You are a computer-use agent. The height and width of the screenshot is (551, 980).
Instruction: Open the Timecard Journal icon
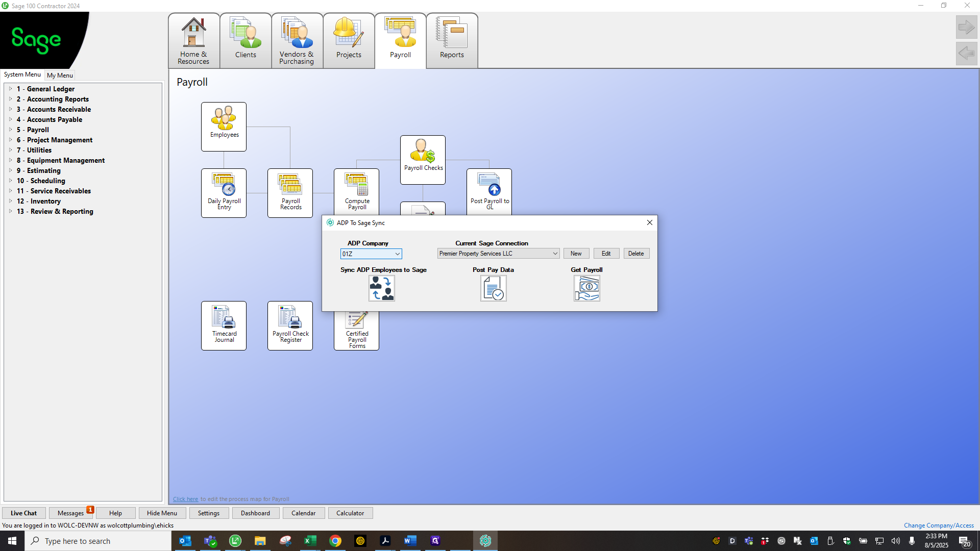[224, 325]
